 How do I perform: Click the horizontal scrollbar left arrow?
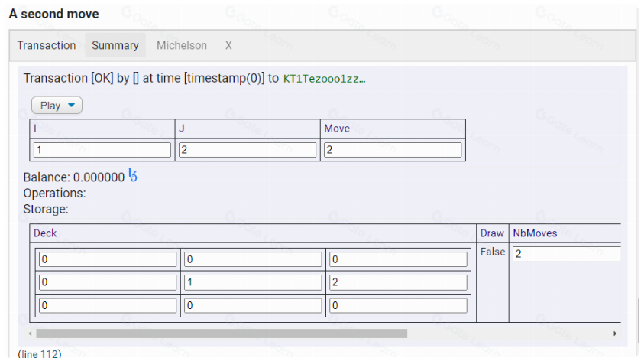coord(31,334)
